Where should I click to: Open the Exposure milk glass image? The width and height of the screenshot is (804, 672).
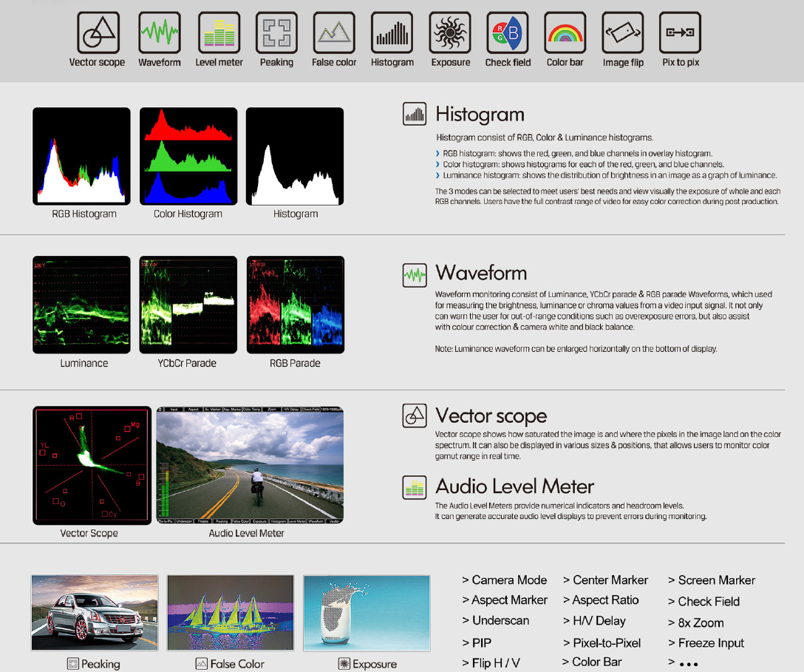click(367, 613)
